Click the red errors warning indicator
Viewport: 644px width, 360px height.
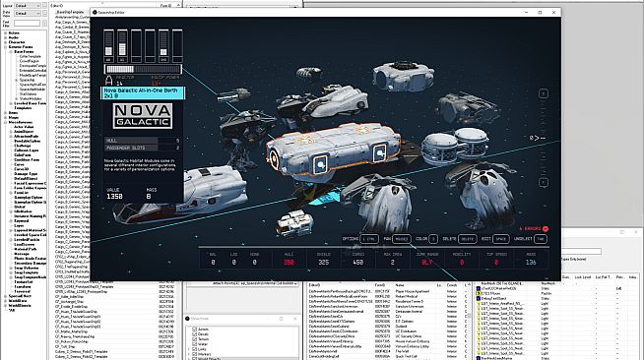click(534, 228)
